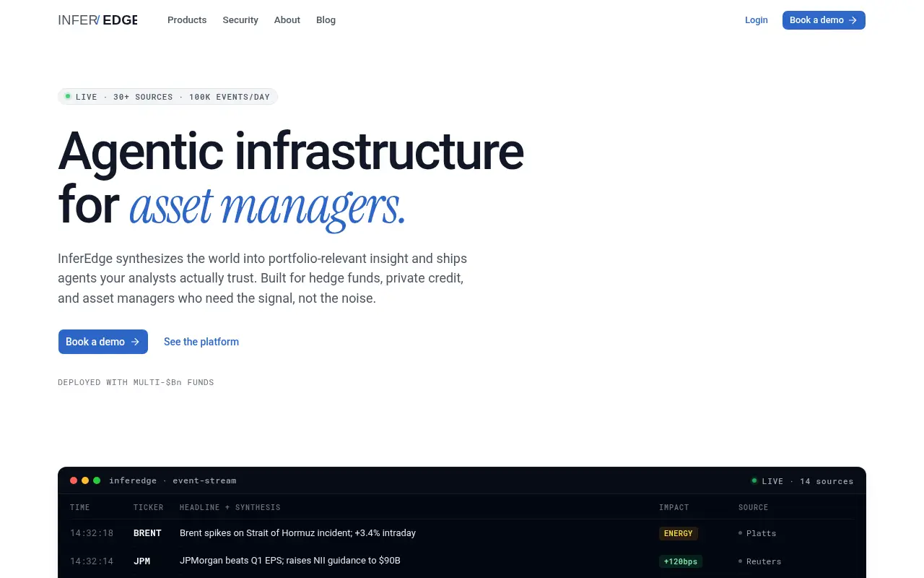Screen dimensions: 924x578
Task: Click the green window dot on event-stream panel
Action: [x=97, y=480]
